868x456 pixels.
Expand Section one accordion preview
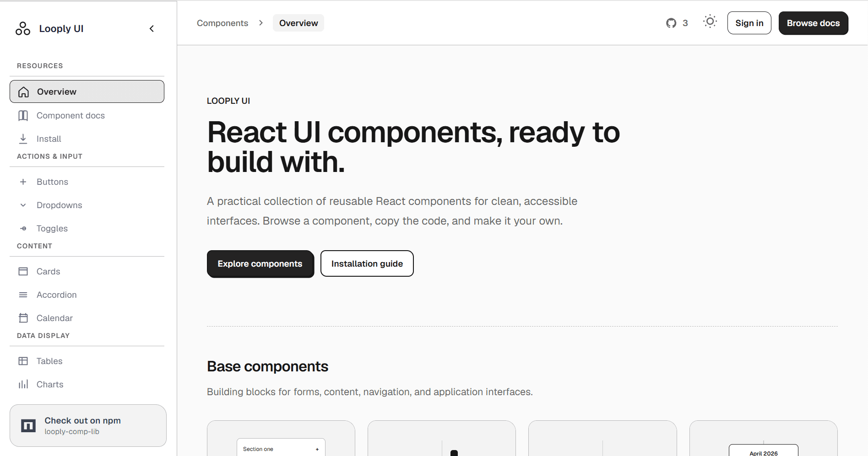[281, 449]
